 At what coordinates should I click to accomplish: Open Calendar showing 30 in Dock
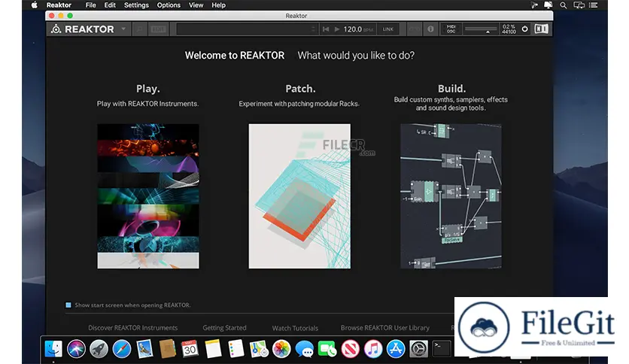190,349
